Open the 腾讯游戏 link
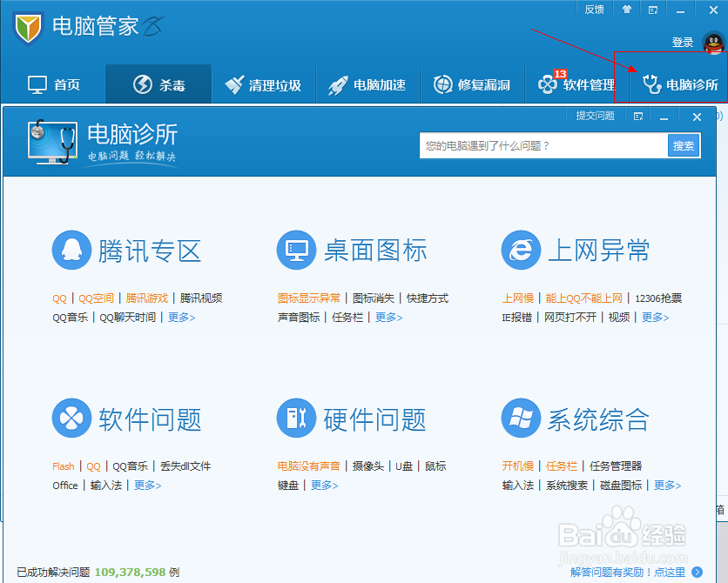Image resolution: width=728 pixels, height=583 pixels. click(x=146, y=298)
